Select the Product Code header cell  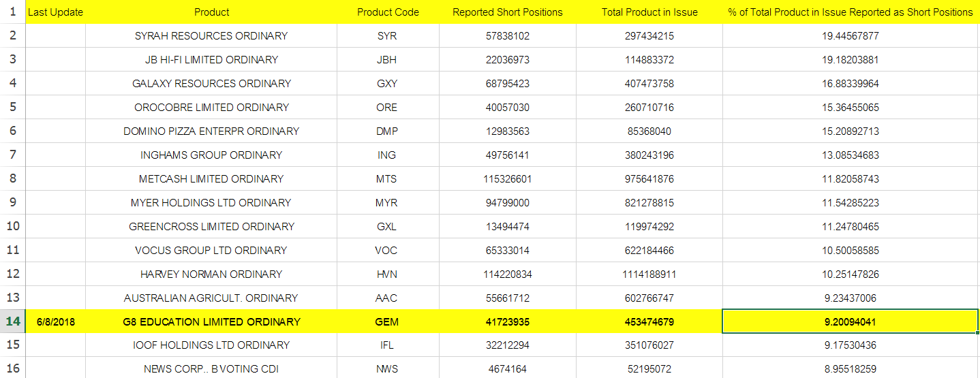(x=386, y=12)
